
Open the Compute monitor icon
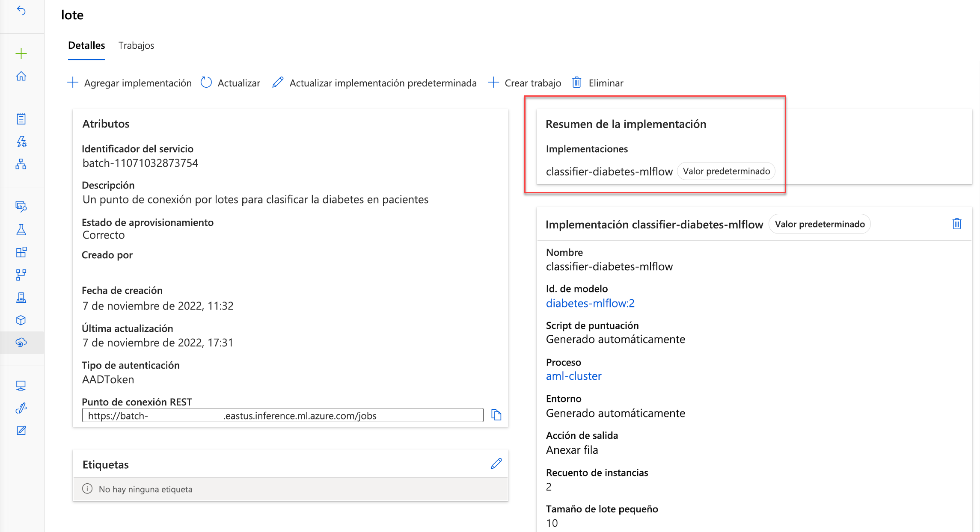click(21, 386)
